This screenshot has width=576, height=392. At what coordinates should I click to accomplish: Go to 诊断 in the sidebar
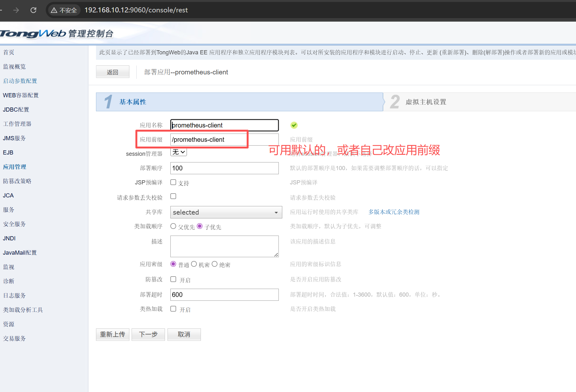tap(9, 281)
